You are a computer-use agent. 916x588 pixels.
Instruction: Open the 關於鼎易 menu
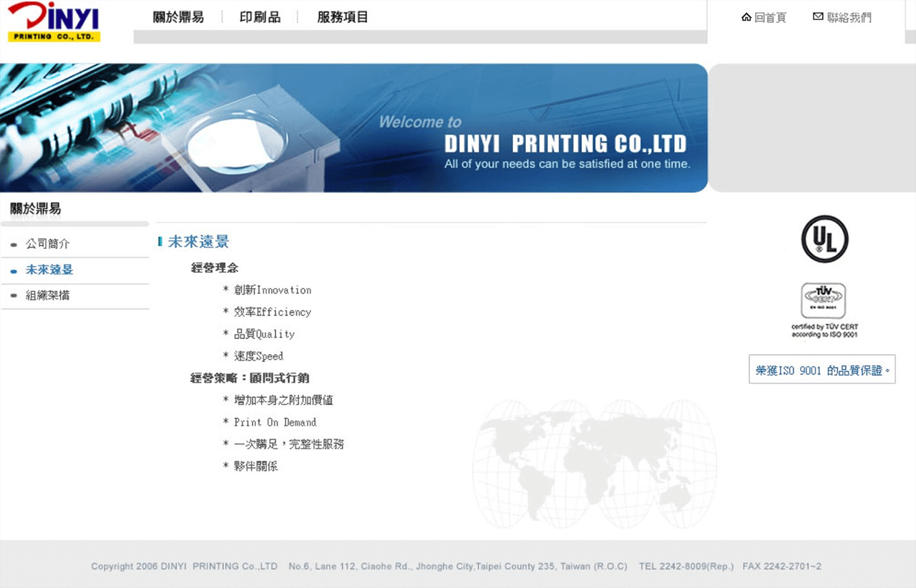point(178,17)
